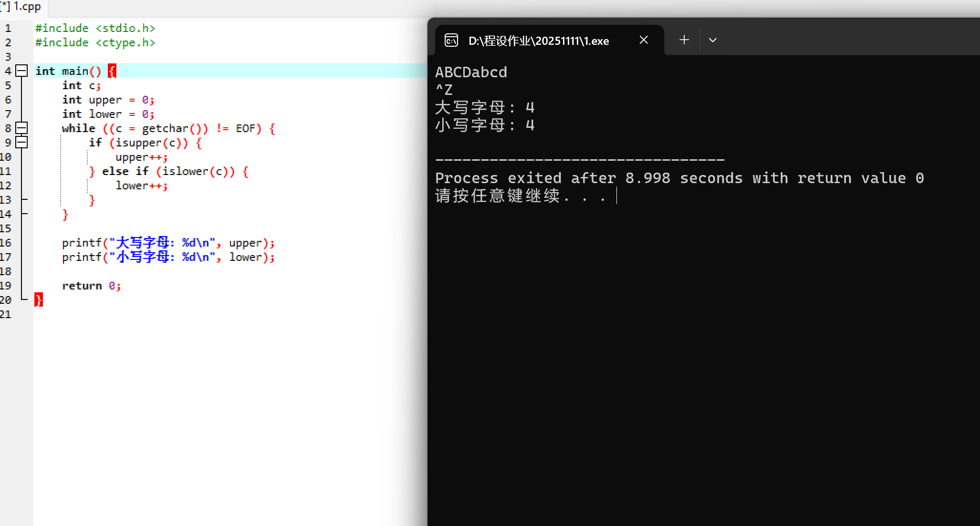Open a new terminal tab with plus

pos(684,40)
